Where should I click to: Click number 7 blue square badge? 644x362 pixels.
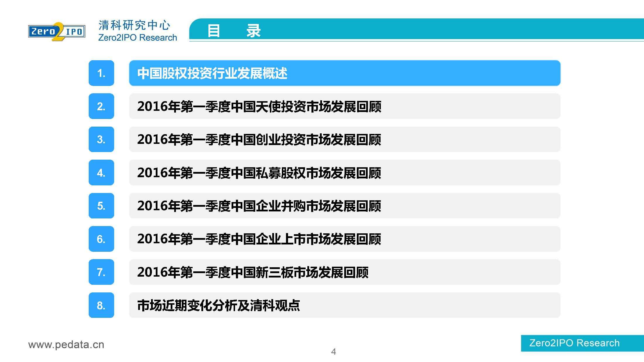click(x=101, y=272)
